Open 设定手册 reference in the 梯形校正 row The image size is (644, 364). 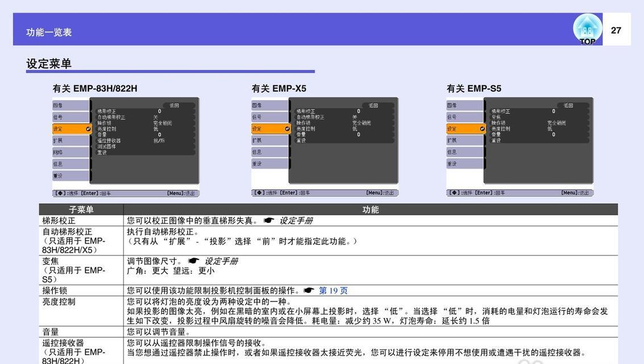[296, 221]
